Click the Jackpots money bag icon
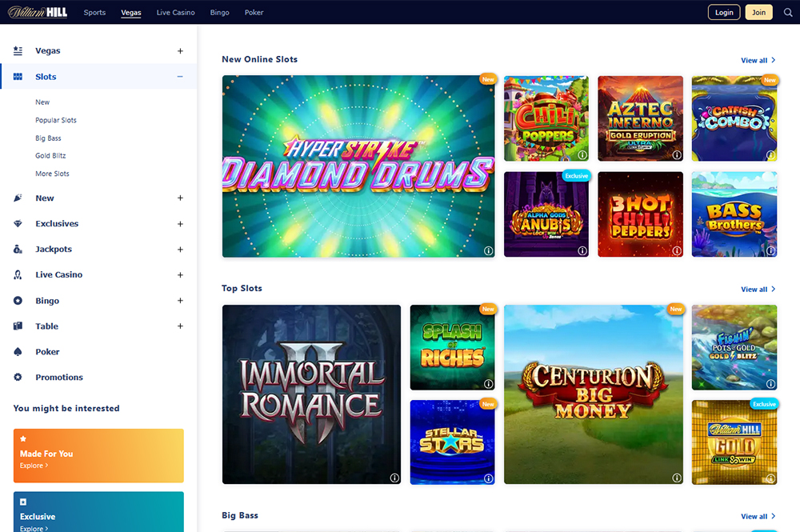The height and width of the screenshot is (532, 800). [x=18, y=249]
